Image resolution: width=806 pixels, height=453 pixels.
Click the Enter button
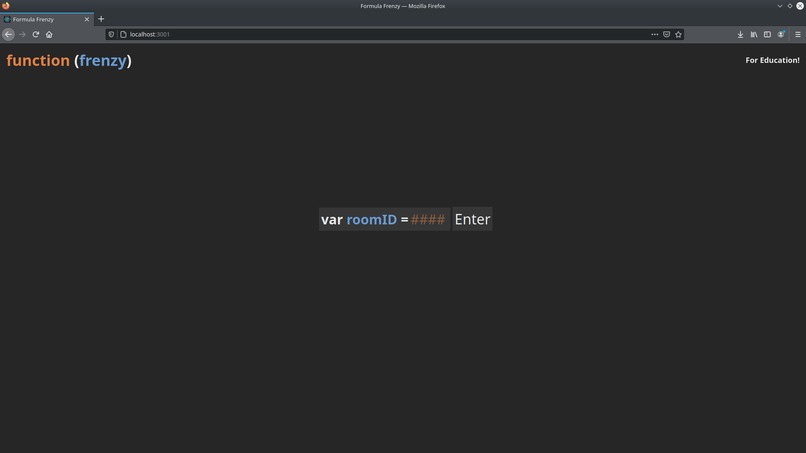tap(472, 219)
